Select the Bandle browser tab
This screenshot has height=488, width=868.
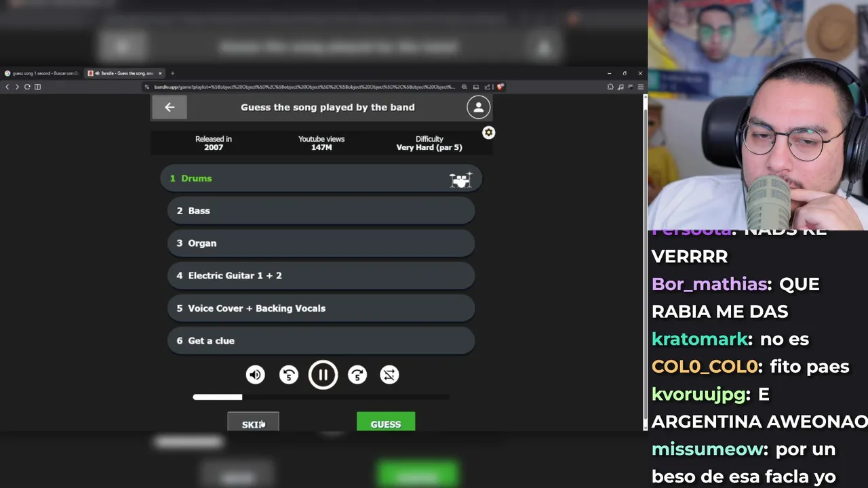pyautogui.click(x=123, y=73)
